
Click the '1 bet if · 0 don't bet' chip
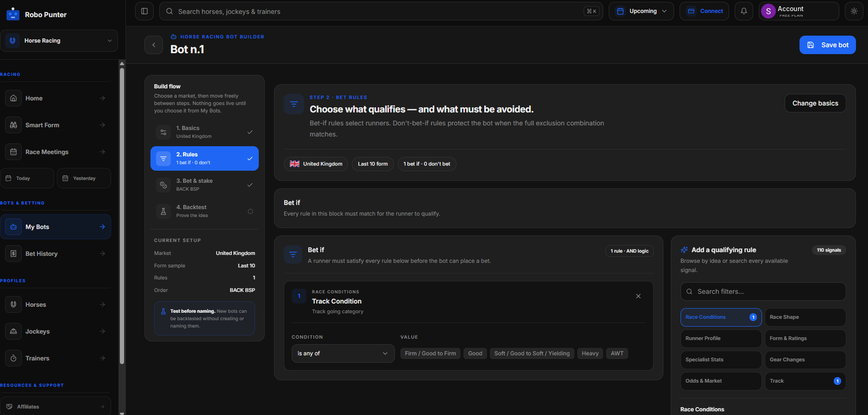pyautogui.click(x=427, y=164)
